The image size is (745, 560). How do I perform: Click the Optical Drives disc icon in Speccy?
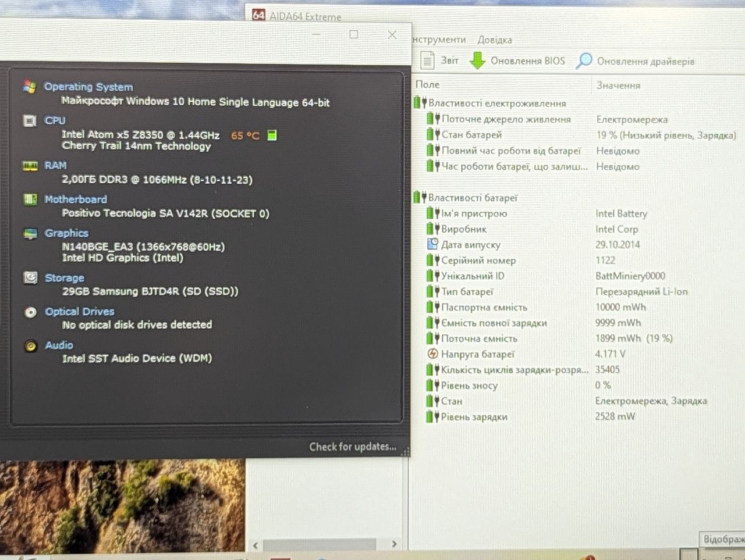click(31, 312)
